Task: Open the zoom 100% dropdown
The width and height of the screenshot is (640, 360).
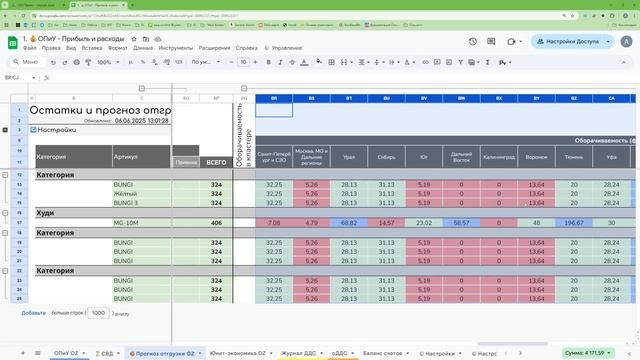Action: (x=108, y=62)
